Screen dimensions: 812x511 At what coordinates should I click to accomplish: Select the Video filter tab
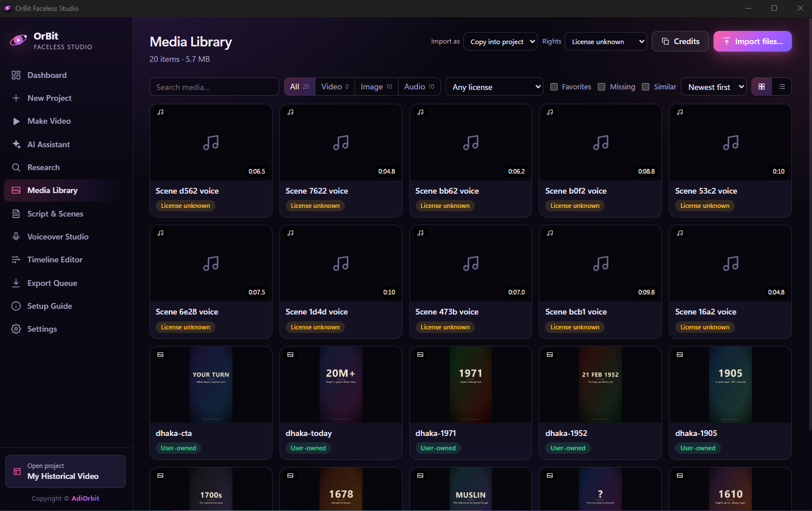click(x=335, y=87)
